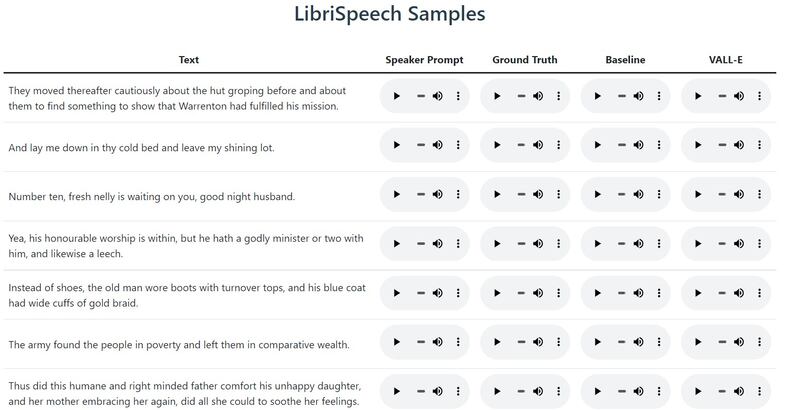Viewport: 800px width, 410px height.
Task: Click the Baseline column header
Action: tap(625, 60)
